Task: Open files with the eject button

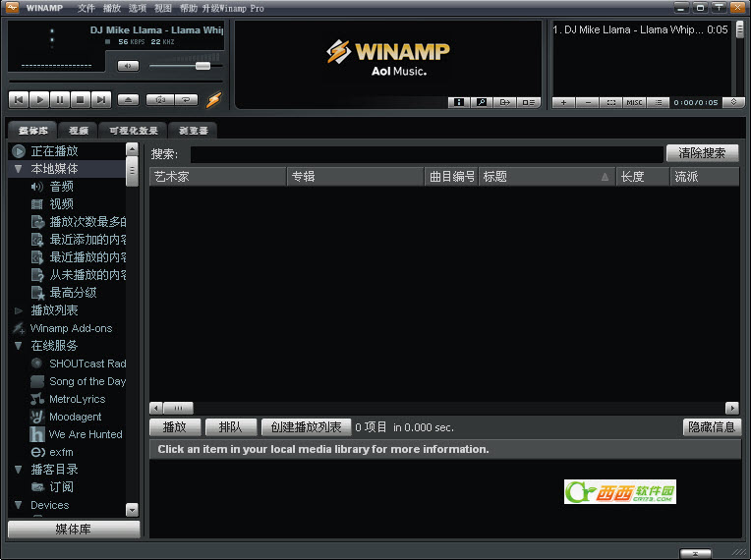Action: coord(128,99)
